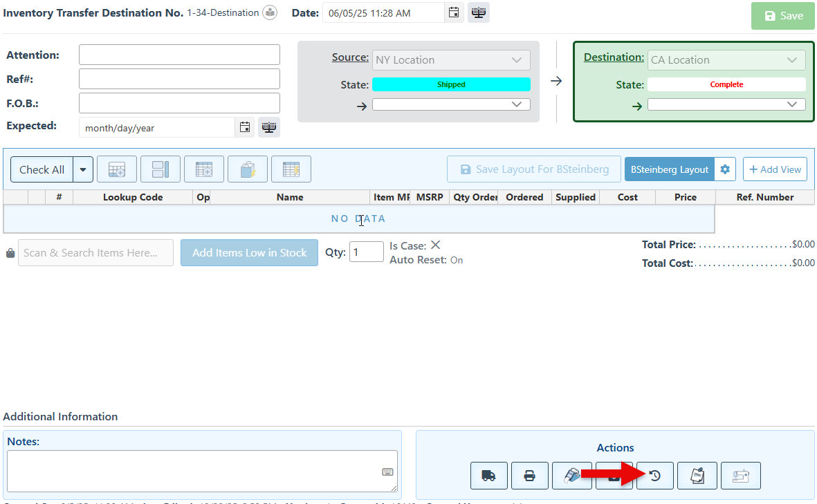
Task: Open calendar picker beside the Date field
Action: [x=454, y=12]
